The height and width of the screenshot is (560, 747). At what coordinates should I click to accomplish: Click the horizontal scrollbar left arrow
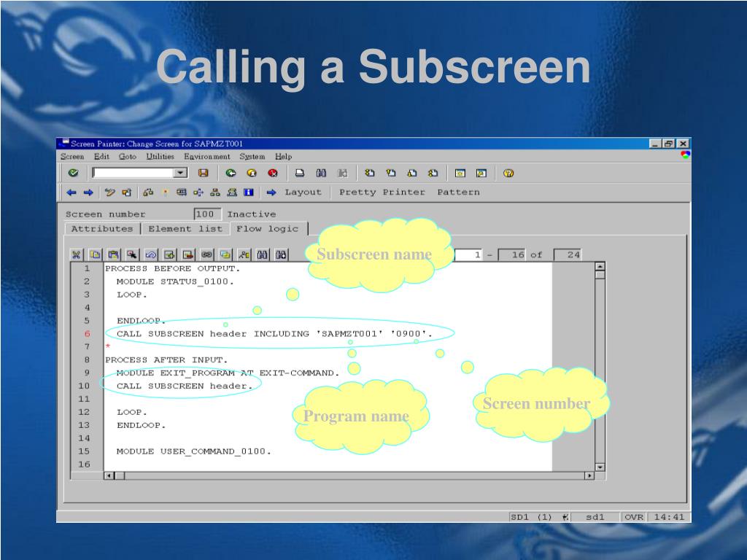[109, 475]
